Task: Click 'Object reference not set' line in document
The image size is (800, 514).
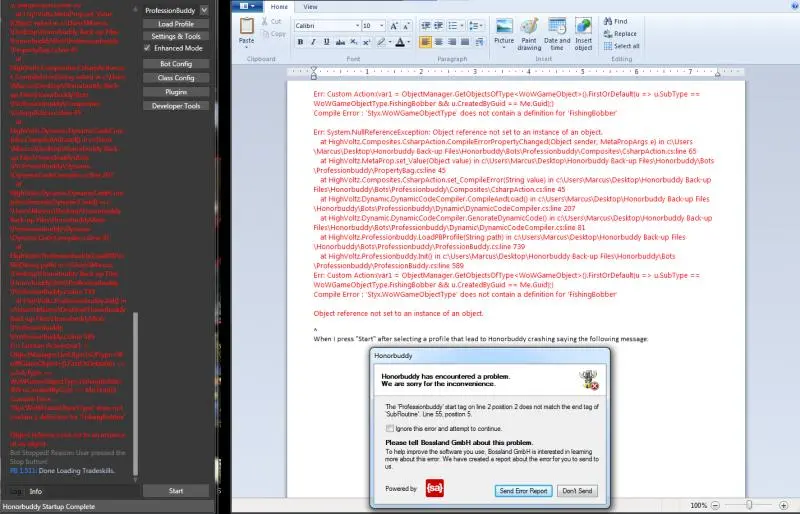Action: pyautogui.click(x=398, y=313)
